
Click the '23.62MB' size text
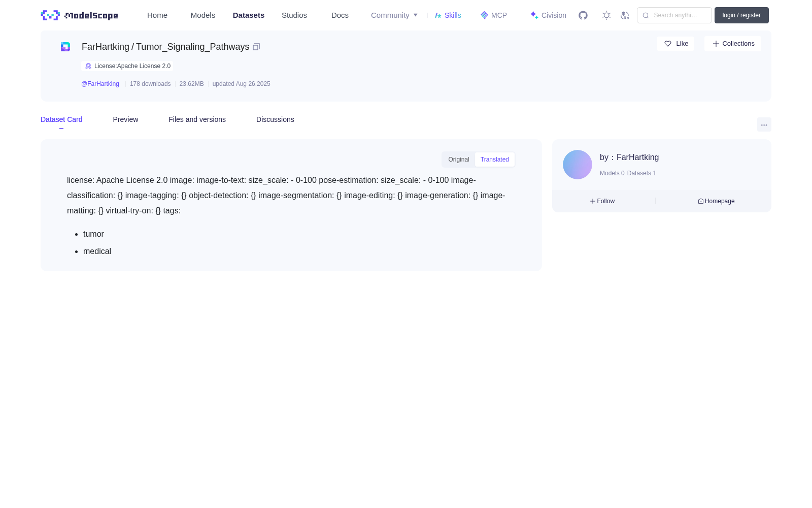point(191,84)
